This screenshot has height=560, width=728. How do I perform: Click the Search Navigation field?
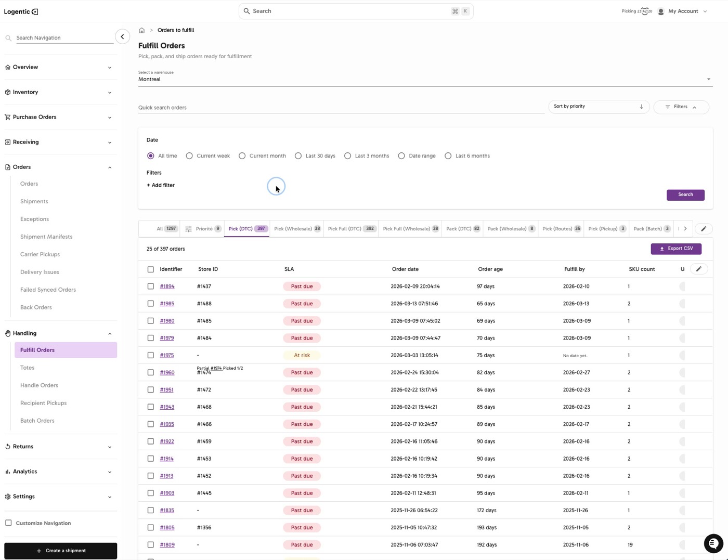[64, 38]
